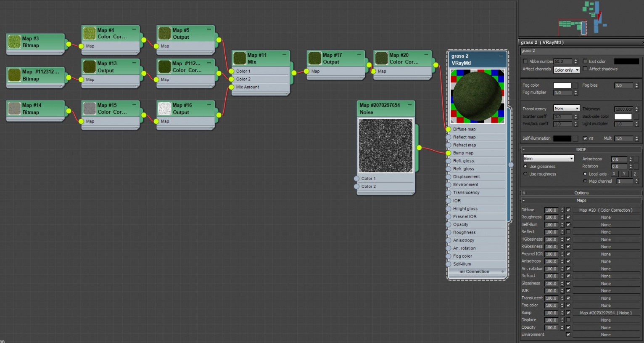Click the Refract map input socket
The height and width of the screenshot is (343, 644).
[449, 145]
